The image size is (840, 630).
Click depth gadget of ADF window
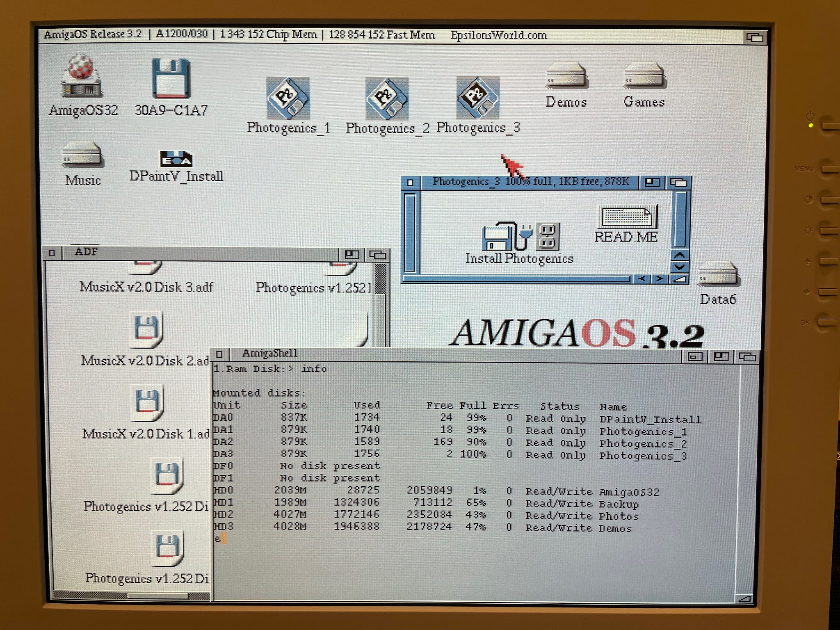377,255
